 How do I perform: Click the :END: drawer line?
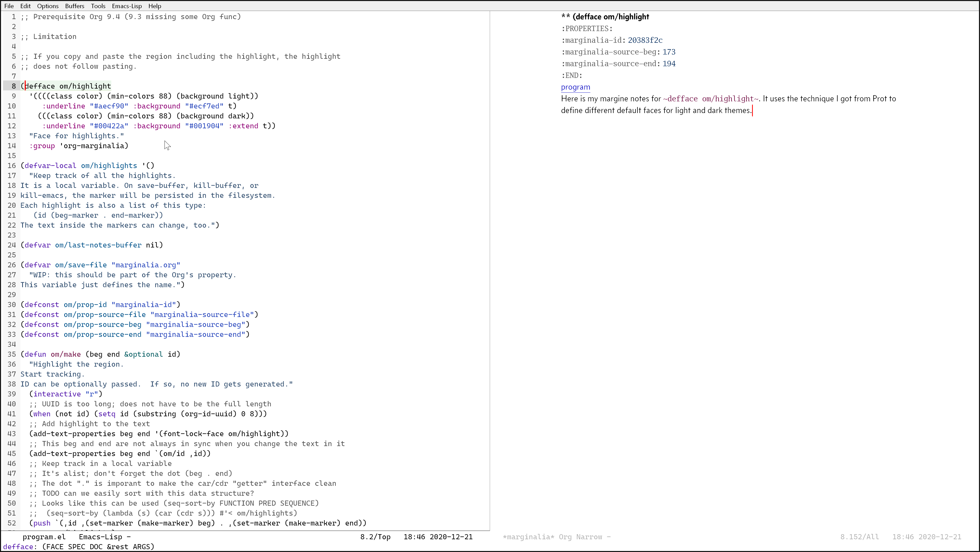click(x=571, y=75)
